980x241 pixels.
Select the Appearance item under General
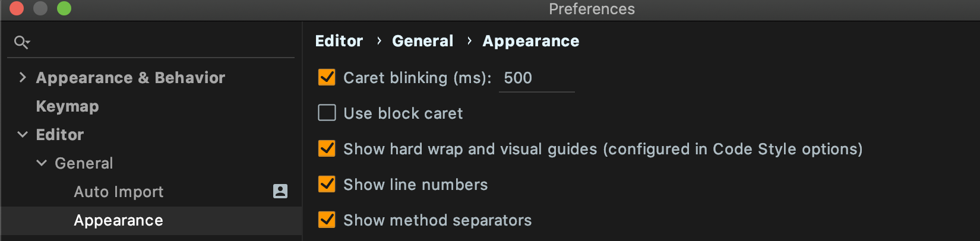click(x=118, y=220)
